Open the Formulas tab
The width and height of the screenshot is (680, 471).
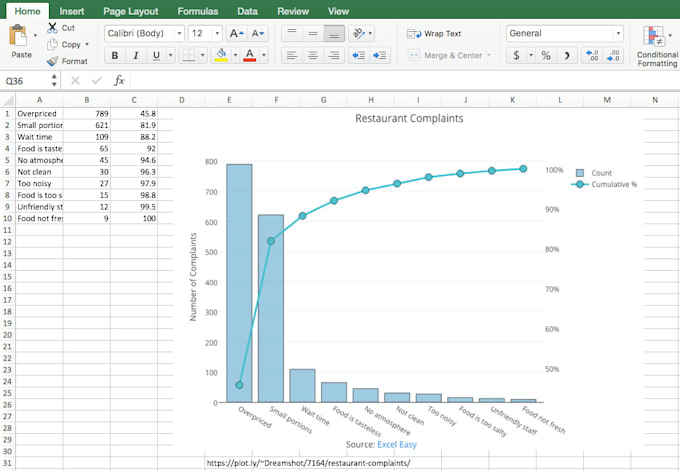[197, 11]
